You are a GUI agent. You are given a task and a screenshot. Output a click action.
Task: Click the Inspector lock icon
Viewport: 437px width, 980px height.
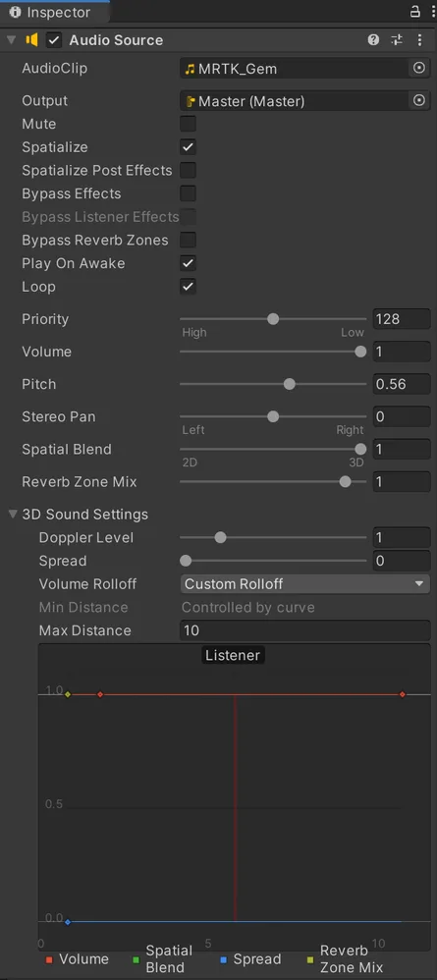click(x=414, y=11)
